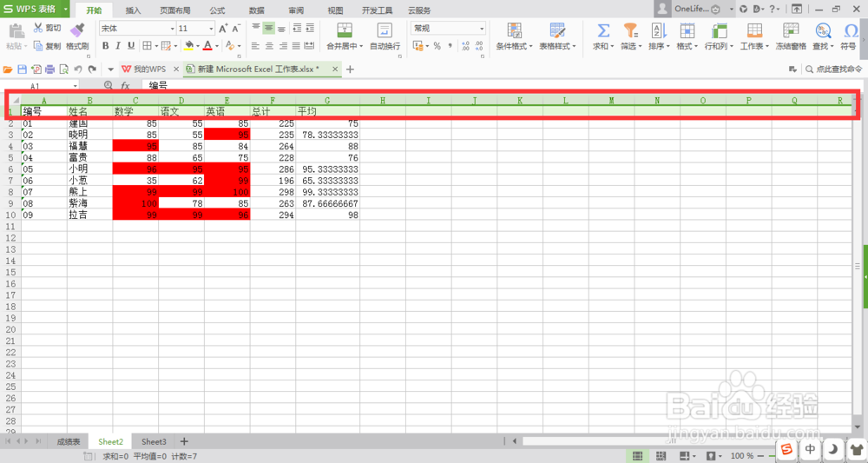Switch to the 页面布局 ribbon tab
The height and width of the screenshot is (463, 868).
click(175, 10)
